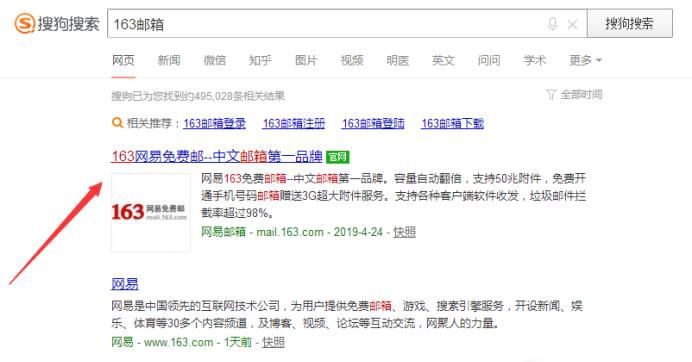Open the 明医 tab
Screen dimensions: 692x362
[x=398, y=60]
